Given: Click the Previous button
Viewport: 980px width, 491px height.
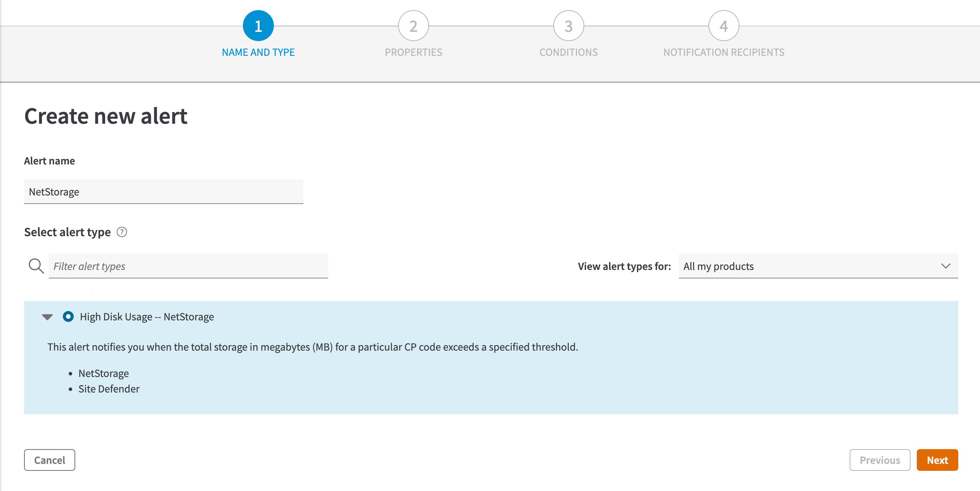Looking at the screenshot, I should click(880, 460).
